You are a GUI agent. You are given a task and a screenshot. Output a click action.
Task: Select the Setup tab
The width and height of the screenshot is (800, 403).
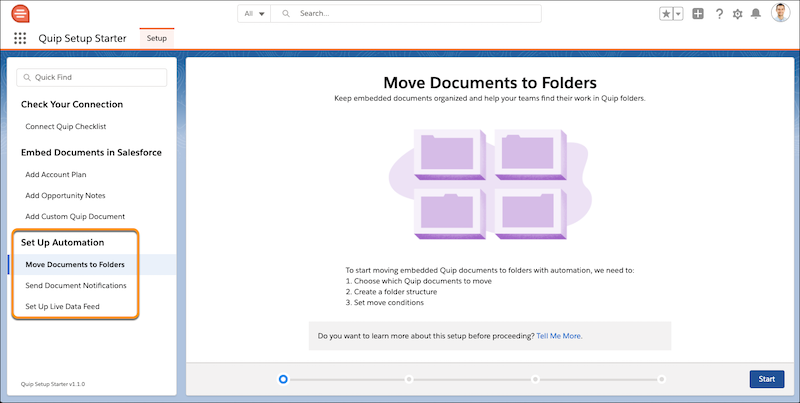click(157, 38)
